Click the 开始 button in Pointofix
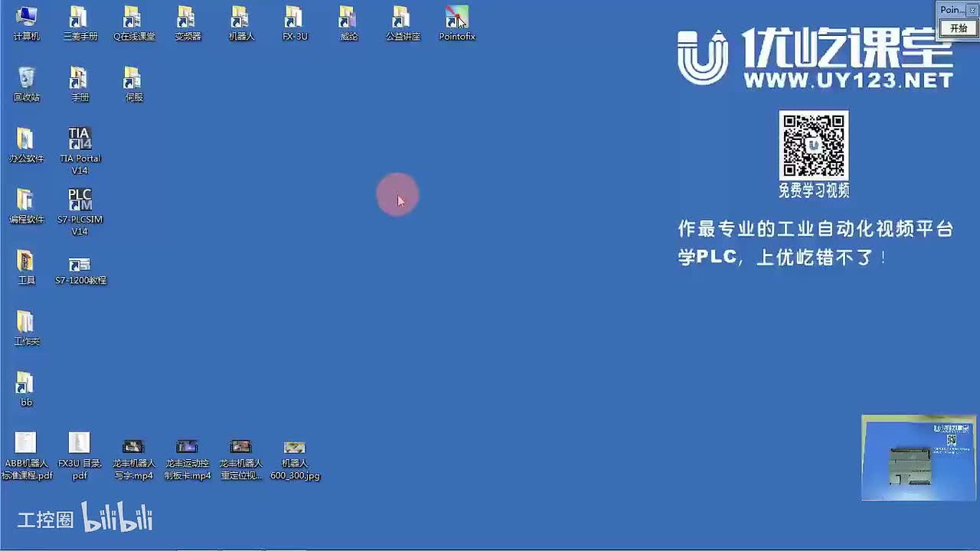Screen dimensions: 980x551 click(x=959, y=28)
